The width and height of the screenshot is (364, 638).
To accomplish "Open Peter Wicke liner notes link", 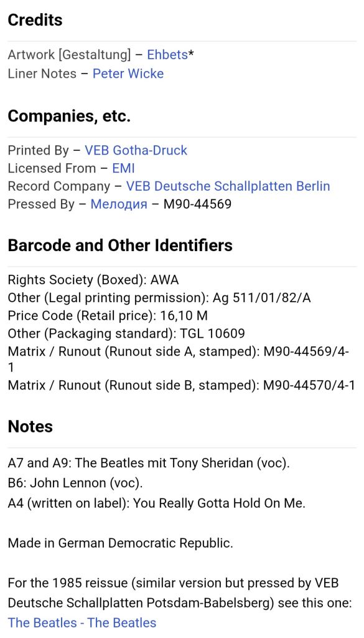I will (x=128, y=74).
